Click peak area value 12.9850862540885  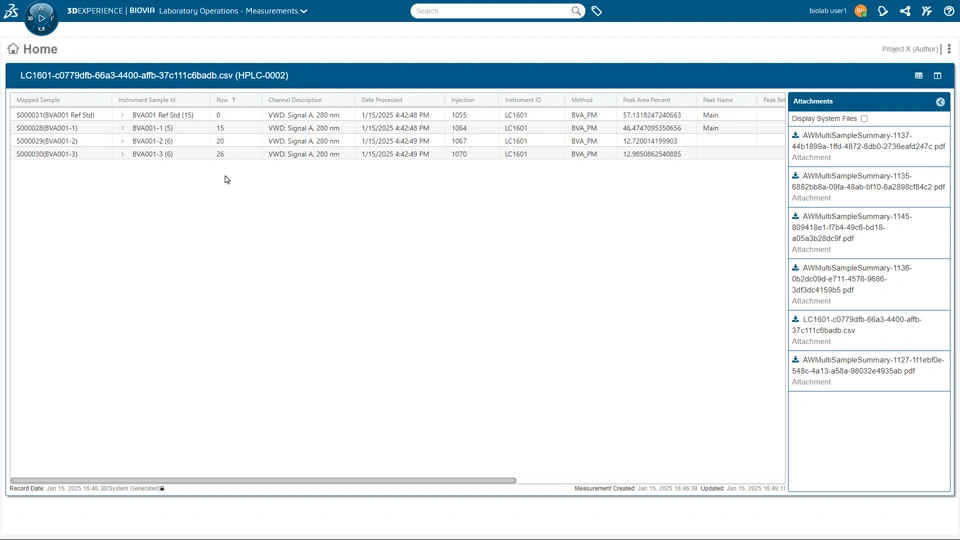coord(652,154)
